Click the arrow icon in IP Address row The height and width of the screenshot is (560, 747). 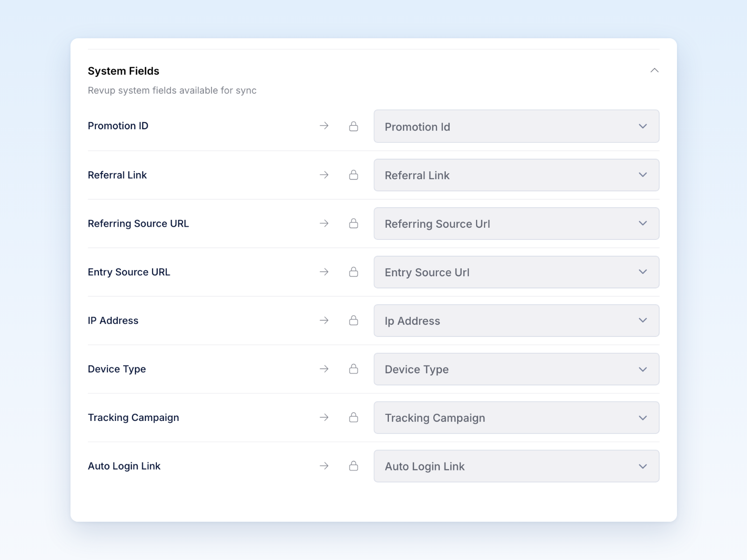coord(324,321)
